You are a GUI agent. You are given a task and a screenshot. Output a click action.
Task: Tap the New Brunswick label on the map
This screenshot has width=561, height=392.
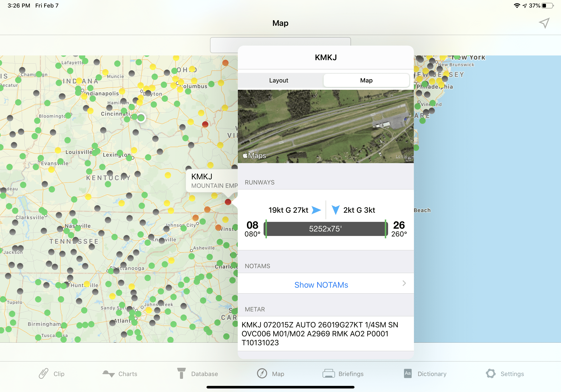point(456,65)
